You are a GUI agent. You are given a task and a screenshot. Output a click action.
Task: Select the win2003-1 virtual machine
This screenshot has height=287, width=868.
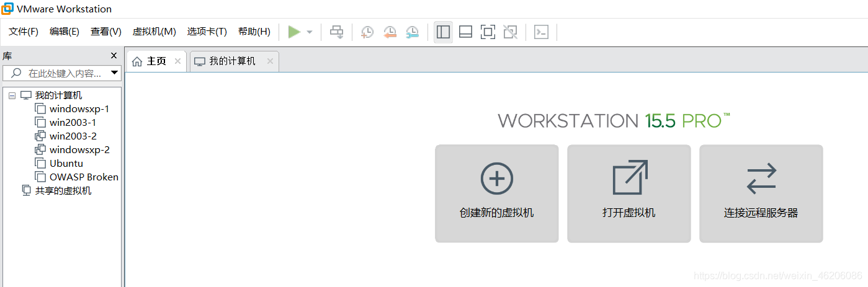click(73, 123)
